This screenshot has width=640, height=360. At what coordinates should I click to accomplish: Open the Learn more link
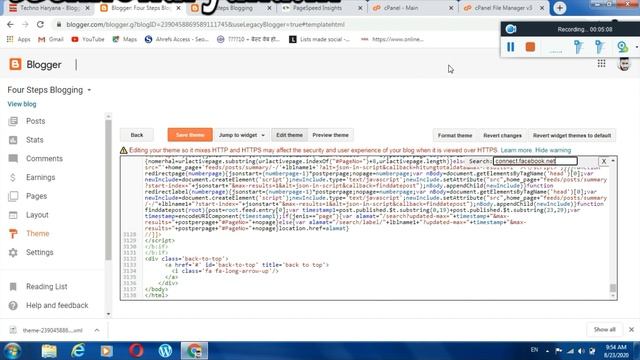click(516, 150)
